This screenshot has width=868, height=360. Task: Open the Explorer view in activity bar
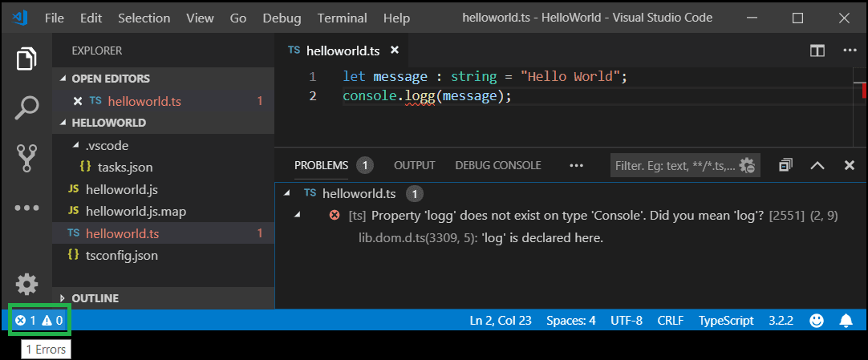(x=26, y=59)
